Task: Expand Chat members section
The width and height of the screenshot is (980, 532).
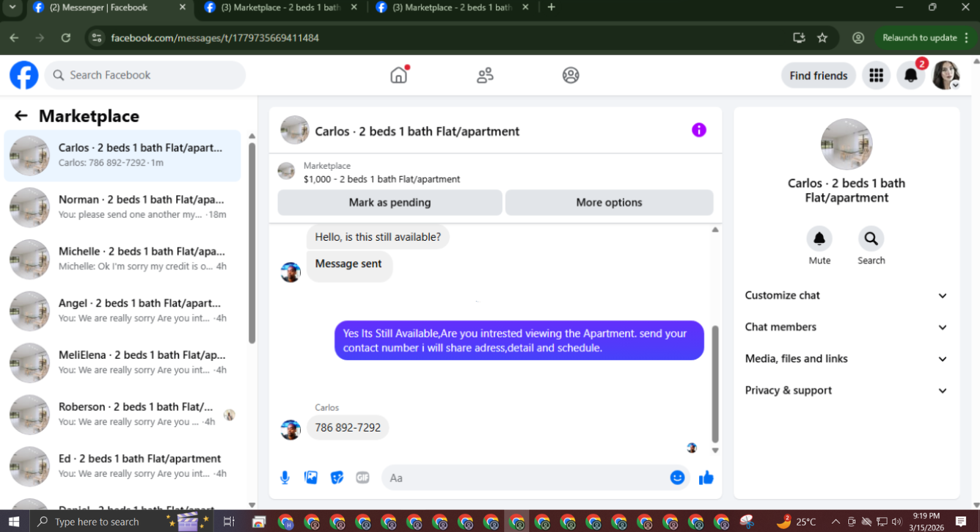Action: tap(846, 327)
